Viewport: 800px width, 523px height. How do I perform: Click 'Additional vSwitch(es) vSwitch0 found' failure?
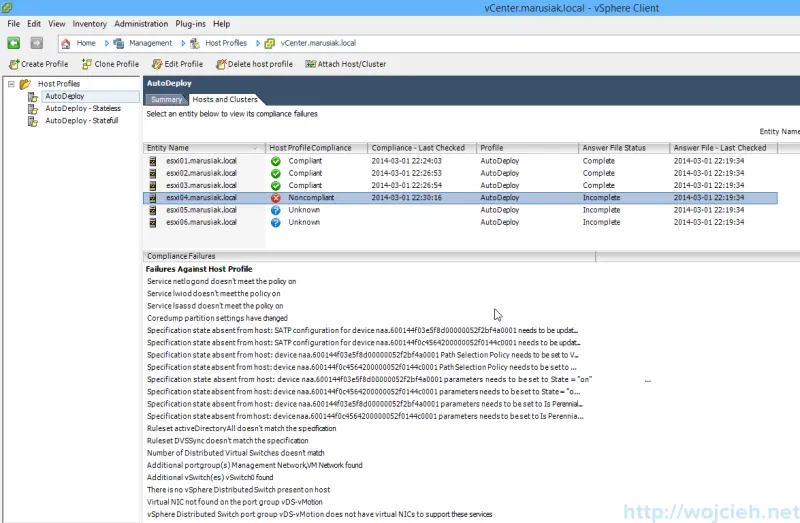click(x=210, y=477)
